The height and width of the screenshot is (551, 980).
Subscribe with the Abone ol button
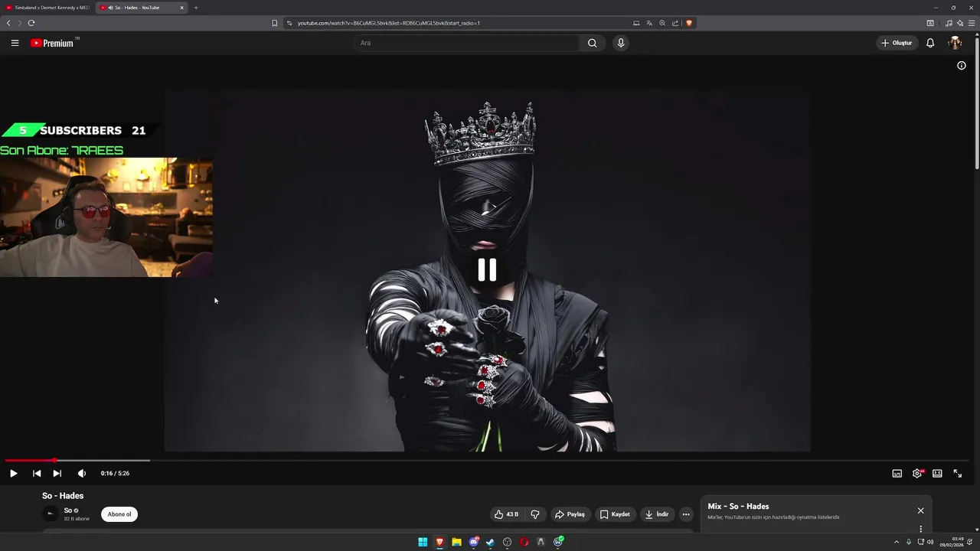[x=119, y=514]
